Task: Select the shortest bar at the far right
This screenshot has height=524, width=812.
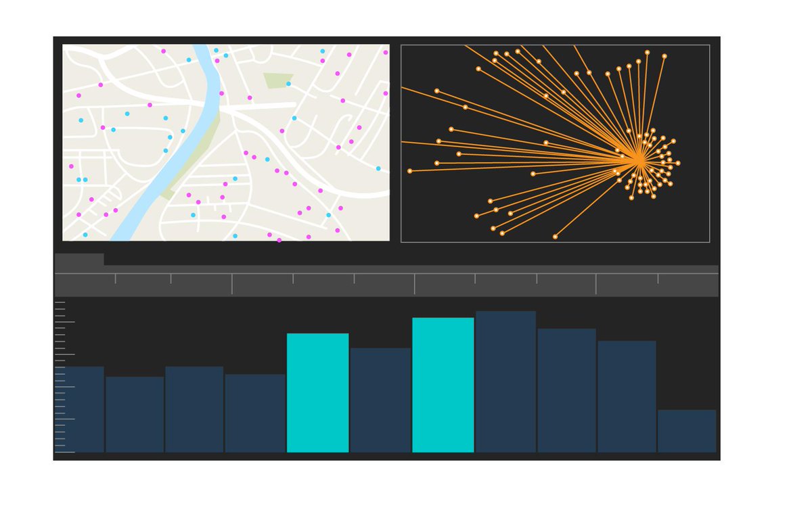Action: (x=687, y=431)
